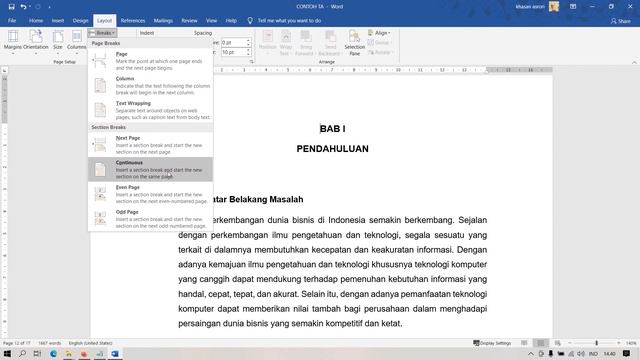Click the IND input language indicator

pyautogui.click(x=593, y=353)
